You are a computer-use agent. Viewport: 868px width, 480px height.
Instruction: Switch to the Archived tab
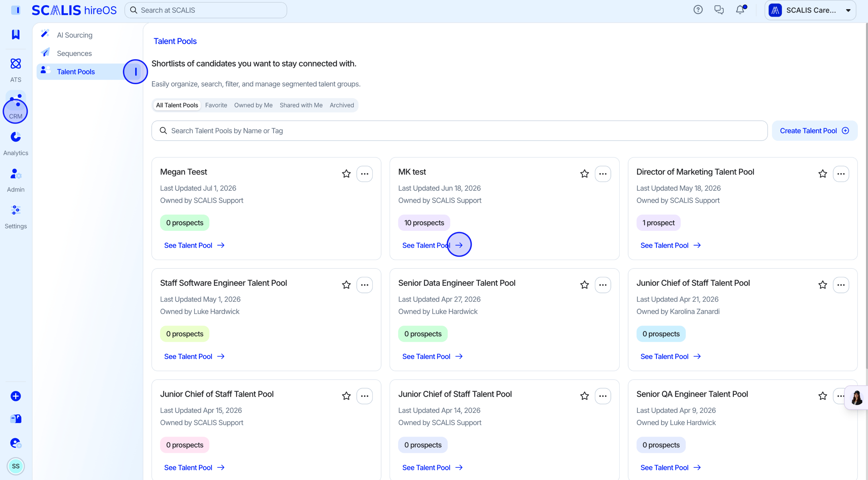pos(342,105)
